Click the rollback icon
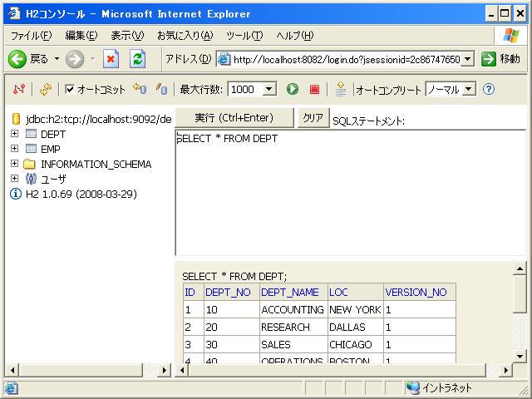532x399 pixels. point(140,89)
